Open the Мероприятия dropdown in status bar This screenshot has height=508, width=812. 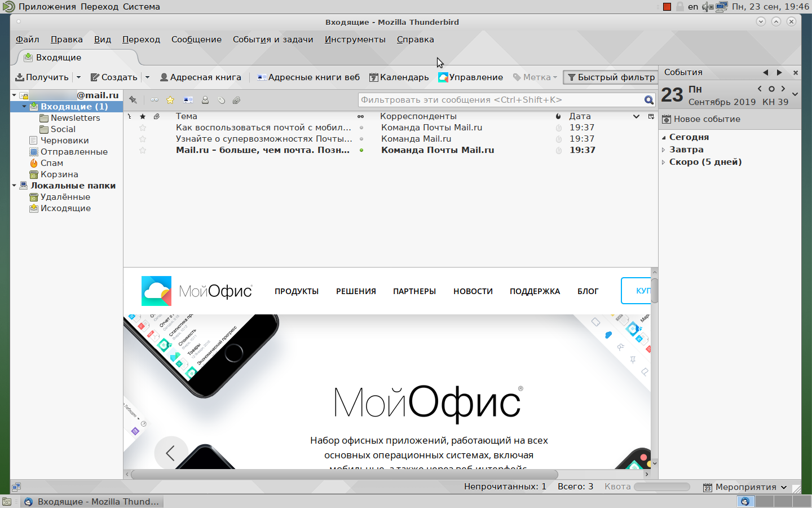(745, 487)
